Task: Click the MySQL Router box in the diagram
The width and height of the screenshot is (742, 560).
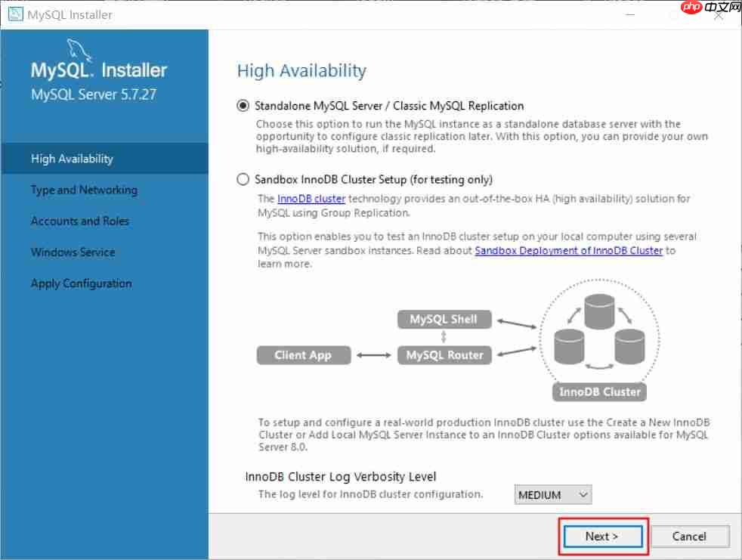Action: 444,354
